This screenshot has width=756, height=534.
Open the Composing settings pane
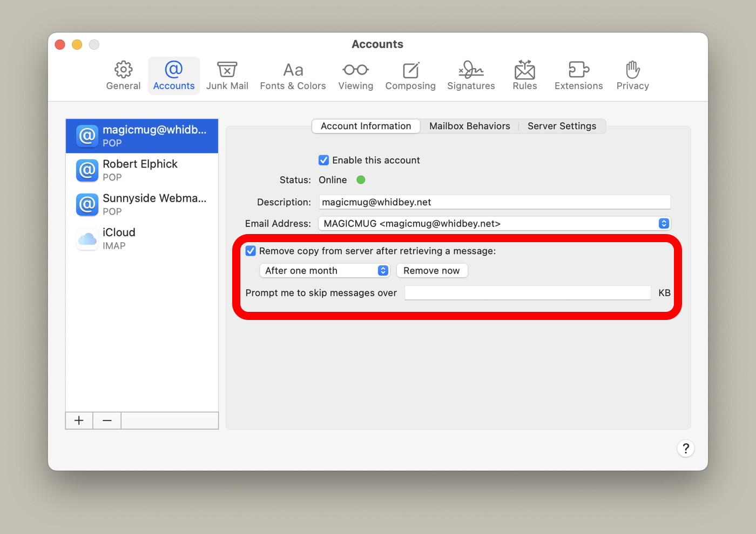point(410,76)
